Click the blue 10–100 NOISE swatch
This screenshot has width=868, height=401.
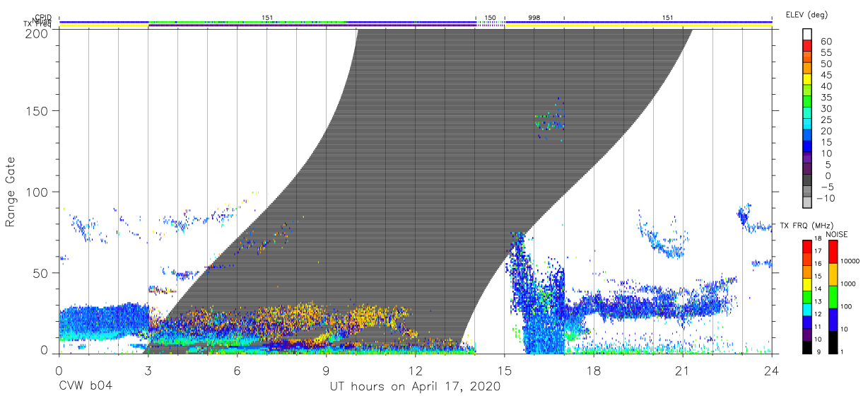[833, 319]
